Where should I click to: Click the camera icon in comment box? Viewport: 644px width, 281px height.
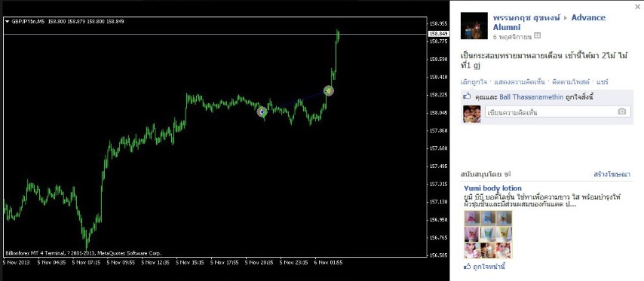(x=622, y=111)
